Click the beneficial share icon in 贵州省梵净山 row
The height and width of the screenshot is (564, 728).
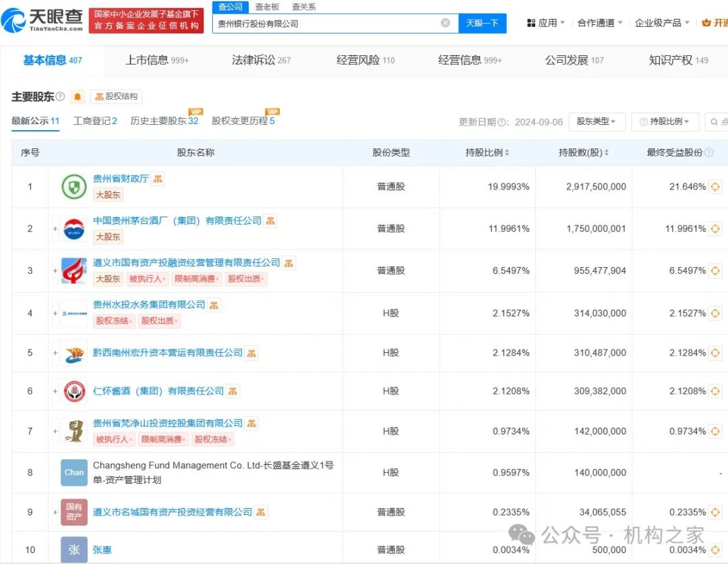tap(715, 431)
